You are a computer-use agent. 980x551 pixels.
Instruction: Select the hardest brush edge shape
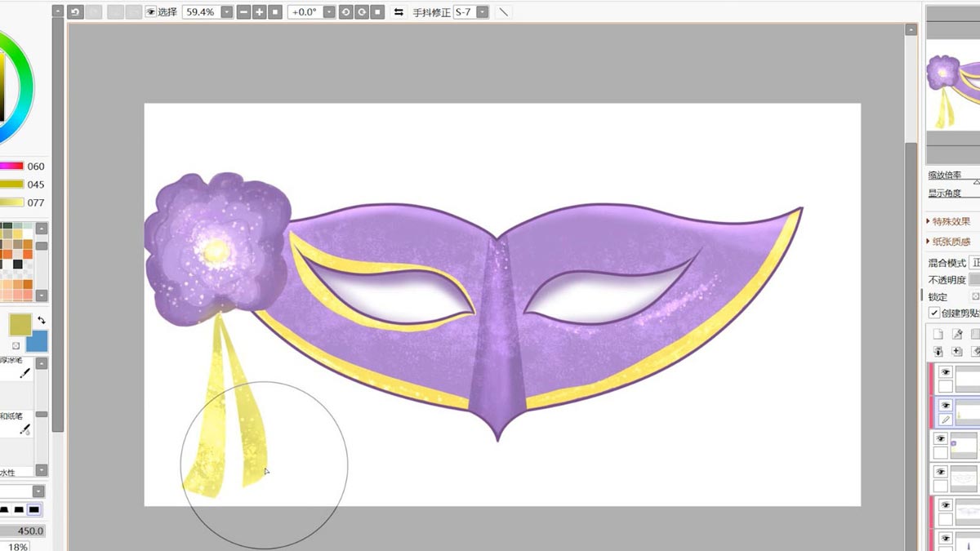pyautogui.click(x=33, y=510)
